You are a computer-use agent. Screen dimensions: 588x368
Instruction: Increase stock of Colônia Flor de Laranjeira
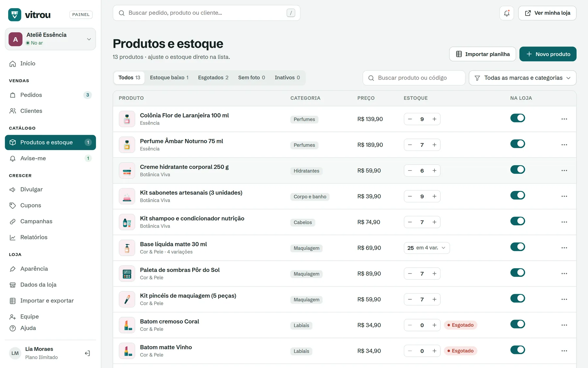click(x=434, y=119)
